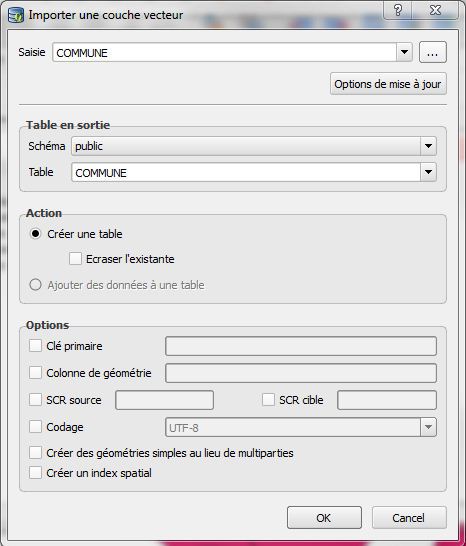Select the Créer une table radio option
This screenshot has width=466, height=546.
[36, 234]
